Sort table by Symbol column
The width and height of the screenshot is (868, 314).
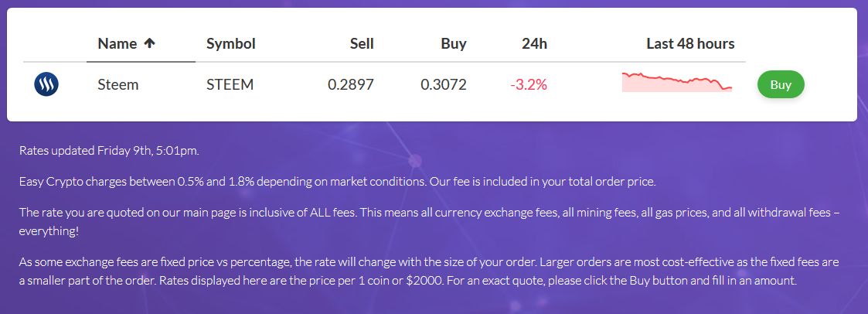231,44
